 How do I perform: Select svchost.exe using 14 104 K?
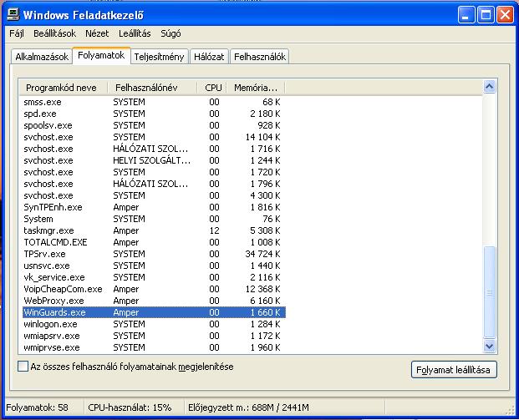pos(154,137)
